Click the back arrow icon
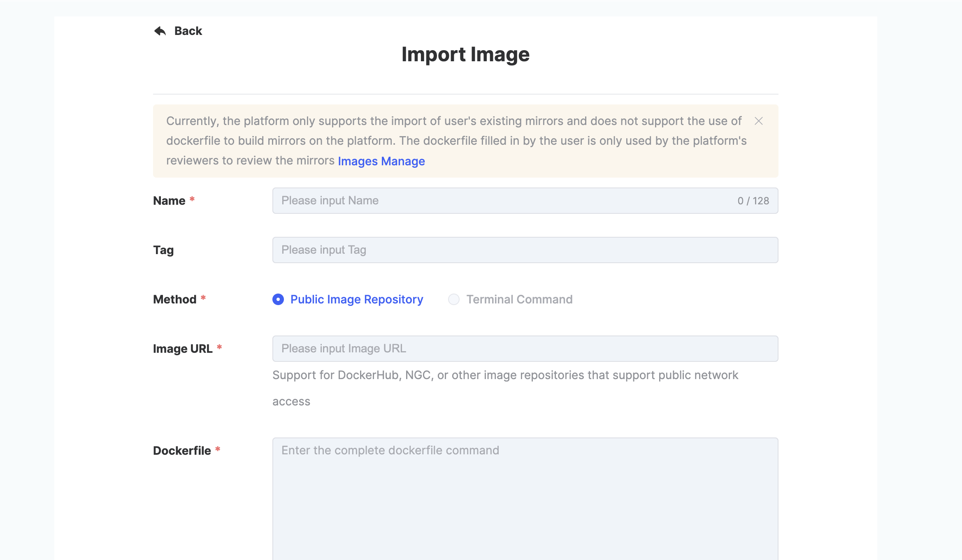 pyautogui.click(x=160, y=31)
